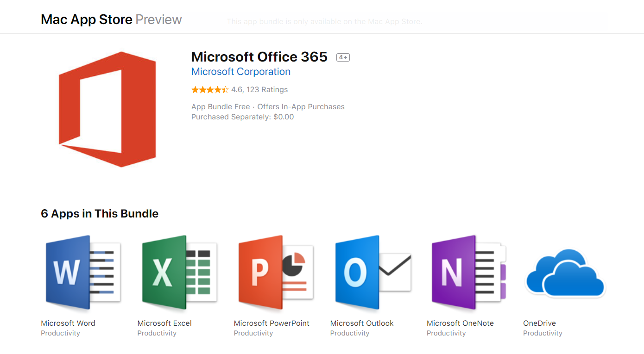Click "Offers In-App Purchases" text

coord(301,106)
